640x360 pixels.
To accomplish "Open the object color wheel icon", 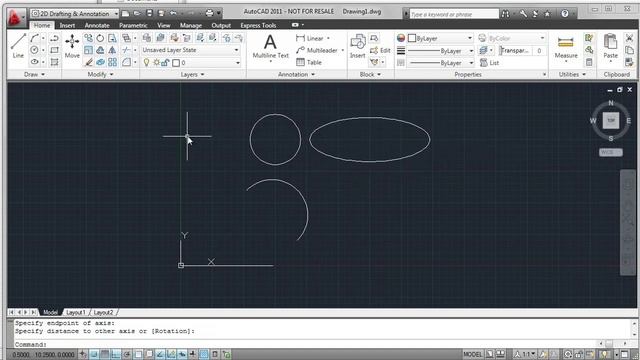I will (x=401, y=38).
